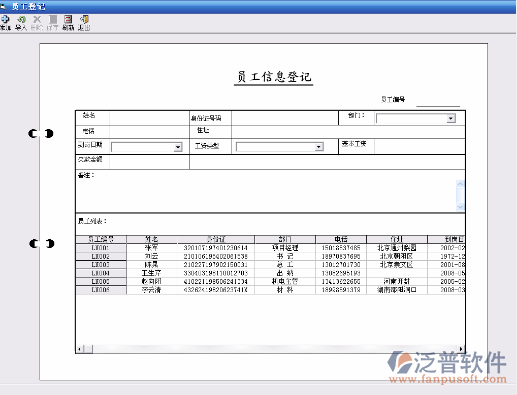Click the remarks scrollbar up arrow
The width and height of the screenshot is (517, 395).
(x=460, y=184)
